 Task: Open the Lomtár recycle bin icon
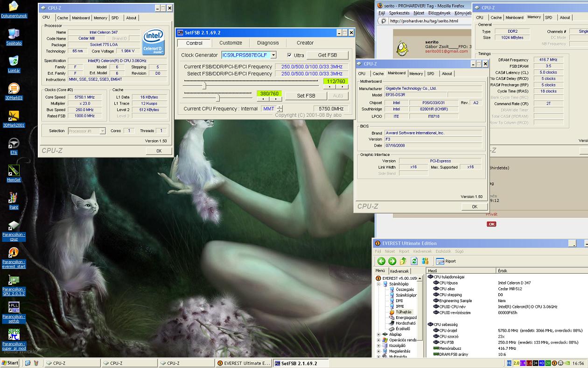tap(14, 64)
